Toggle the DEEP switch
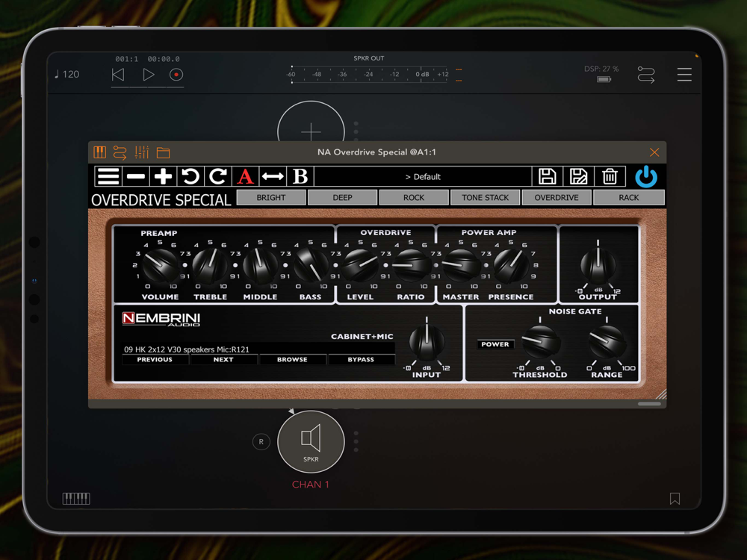This screenshot has width=747, height=560. (343, 198)
